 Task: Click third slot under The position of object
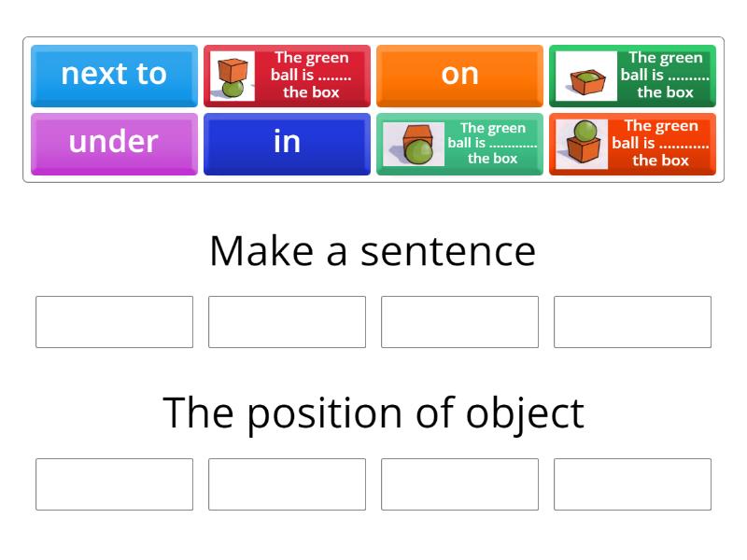tap(459, 484)
